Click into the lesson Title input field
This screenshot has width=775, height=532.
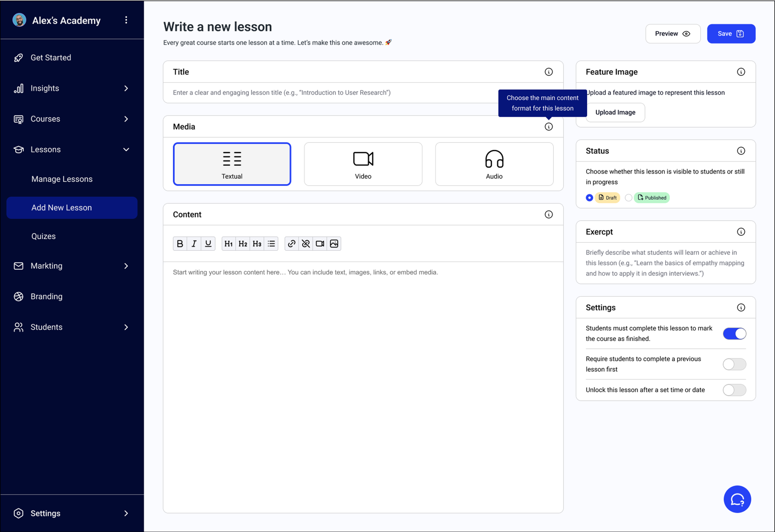(334, 93)
